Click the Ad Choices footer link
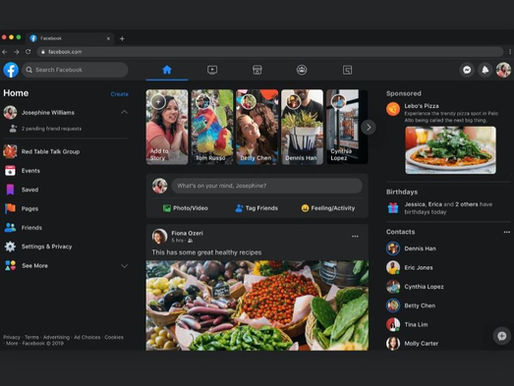The height and width of the screenshot is (386, 514). [x=87, y=337]
